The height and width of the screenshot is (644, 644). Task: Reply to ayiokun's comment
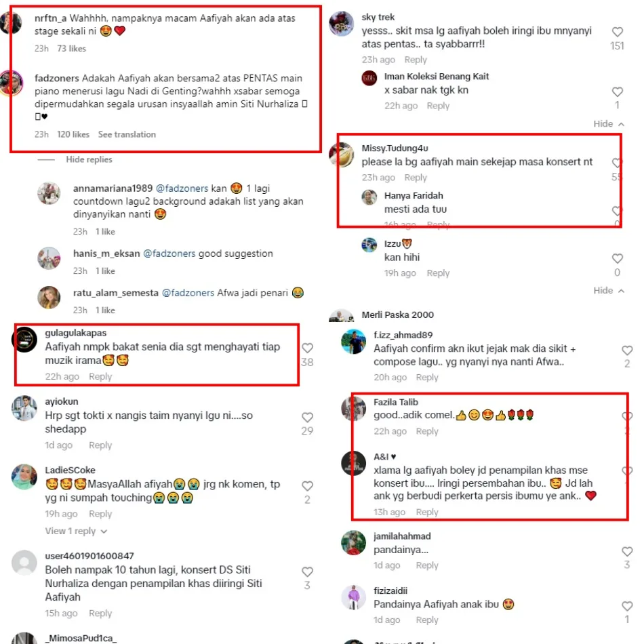[100, 445]
